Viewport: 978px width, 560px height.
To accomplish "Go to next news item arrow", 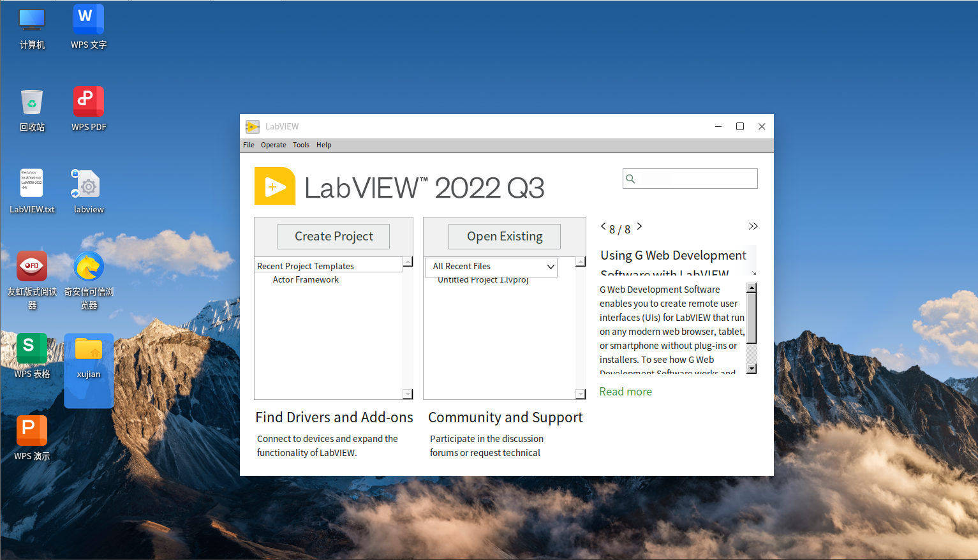I will coord(639,226).
